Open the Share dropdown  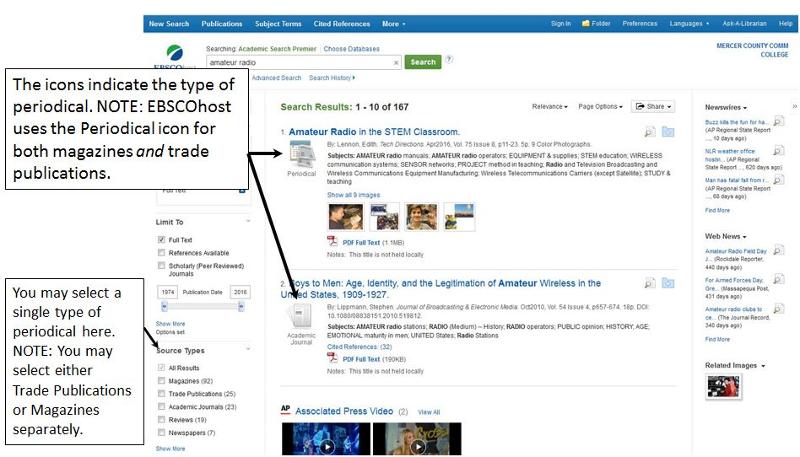tap(653, 107)
